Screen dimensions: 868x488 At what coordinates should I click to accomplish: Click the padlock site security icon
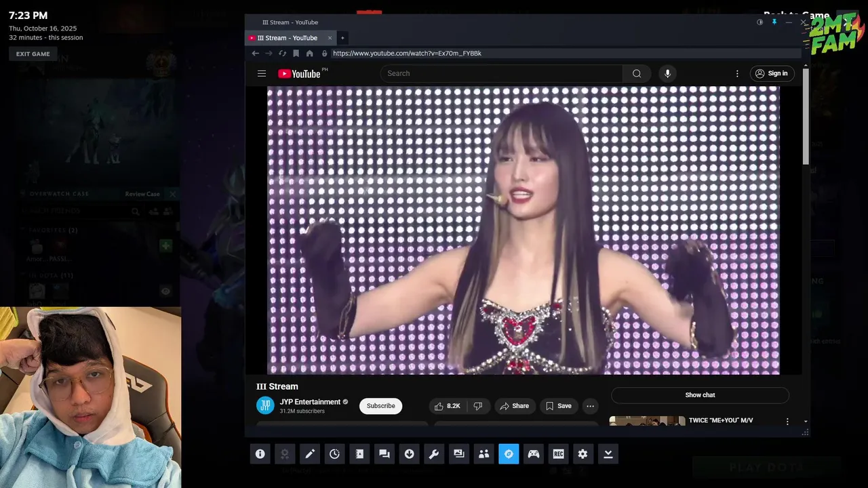[324, 54]
